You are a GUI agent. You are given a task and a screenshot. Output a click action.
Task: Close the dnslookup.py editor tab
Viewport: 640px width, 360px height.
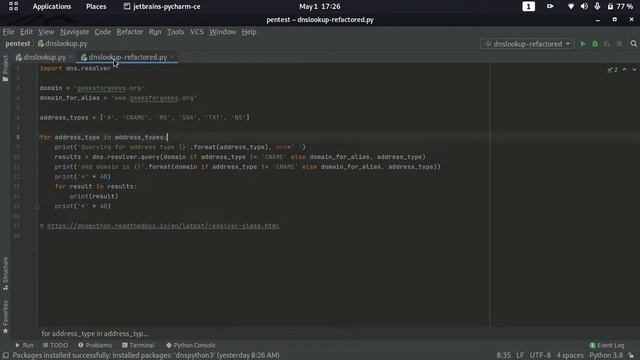[71, 58]
